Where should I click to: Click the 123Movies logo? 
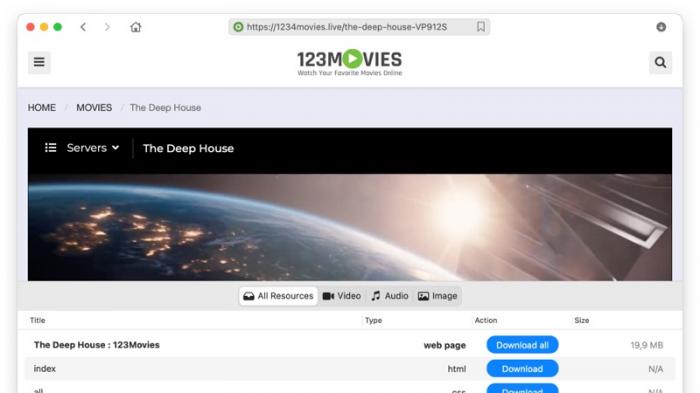click(350, 62)
